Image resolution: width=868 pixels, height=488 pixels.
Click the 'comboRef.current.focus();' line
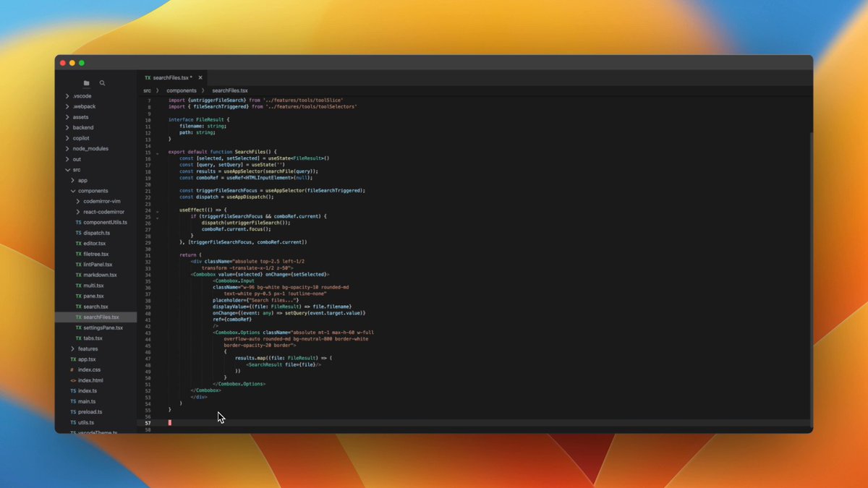[238, 229]
